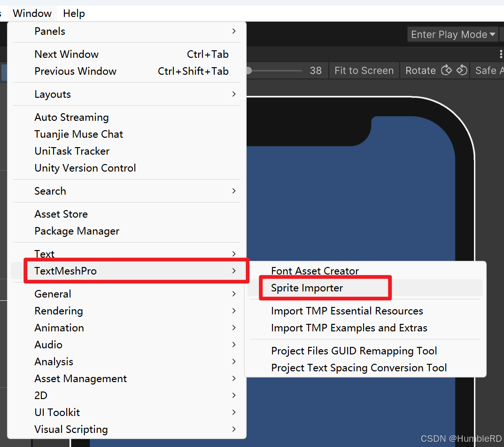
Task: Expand the Audio submenu
Action: [127, 345]
